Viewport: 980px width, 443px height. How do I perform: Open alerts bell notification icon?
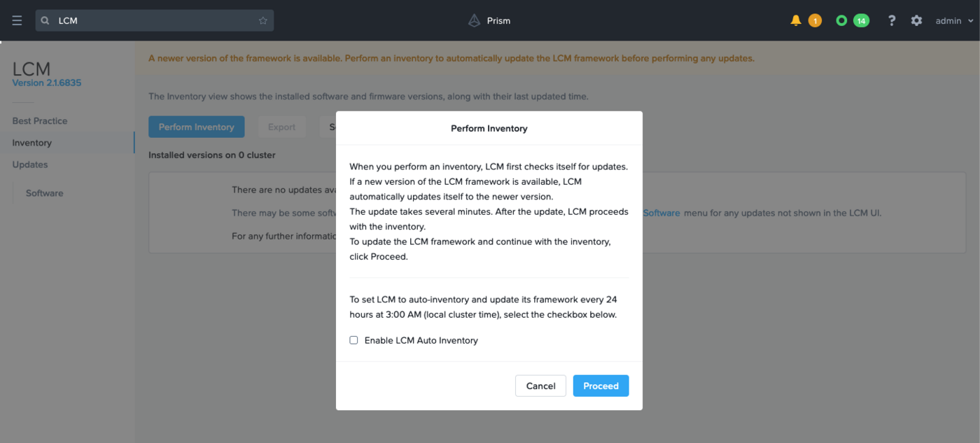coord(796,20)
